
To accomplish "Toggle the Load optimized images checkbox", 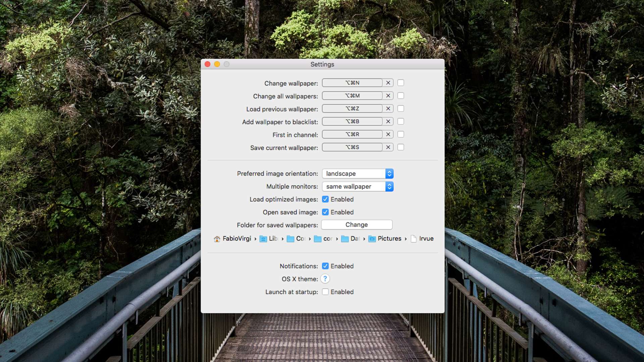I will (325, 199).
